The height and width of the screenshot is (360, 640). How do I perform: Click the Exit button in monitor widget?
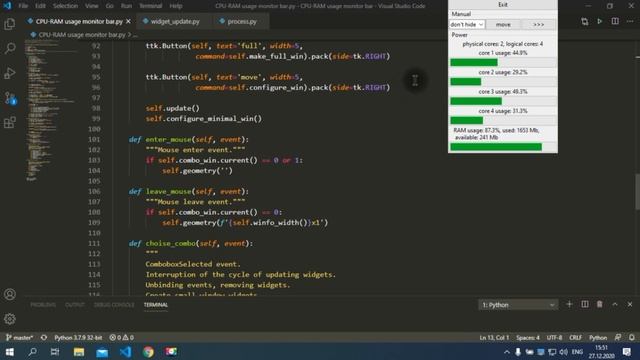503,4
